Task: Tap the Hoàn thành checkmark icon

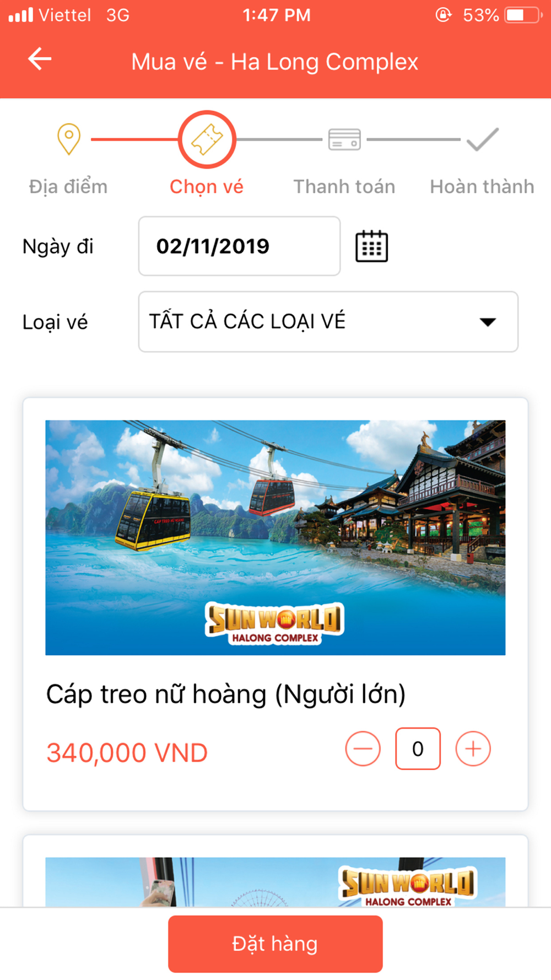Action: click(x=483, y=139)
